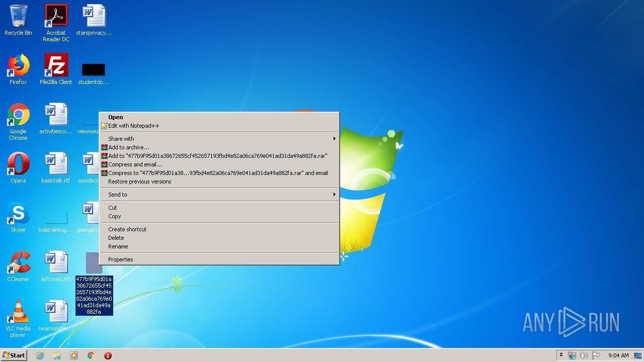Select the bobtraining file icon
The image size is (644, 362).
56,222
